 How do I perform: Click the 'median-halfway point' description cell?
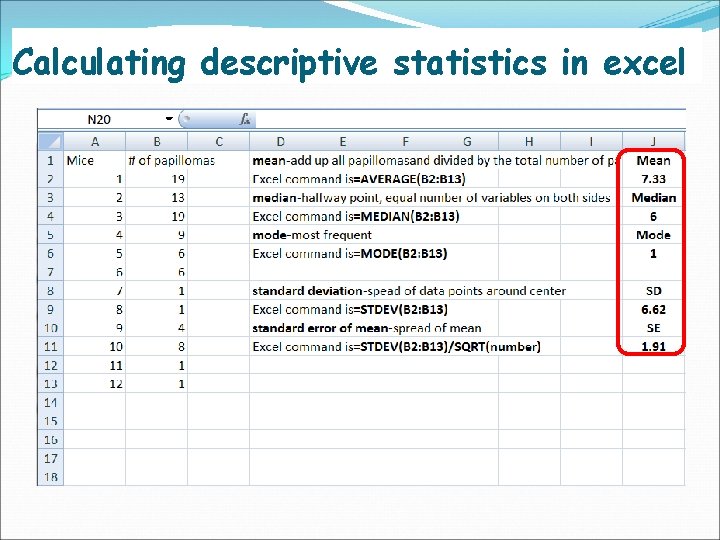tap(431, 198)
